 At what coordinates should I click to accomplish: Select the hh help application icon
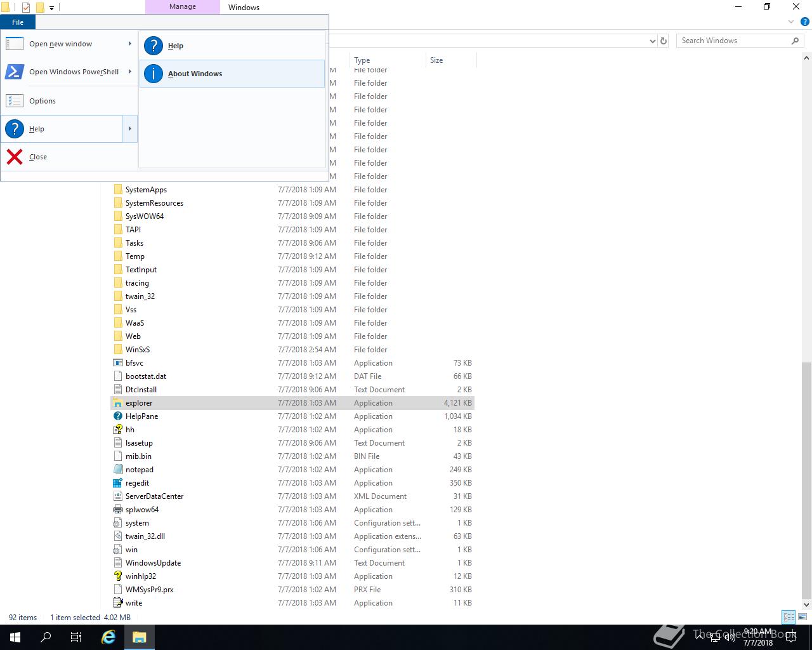[x=117, y=430]
